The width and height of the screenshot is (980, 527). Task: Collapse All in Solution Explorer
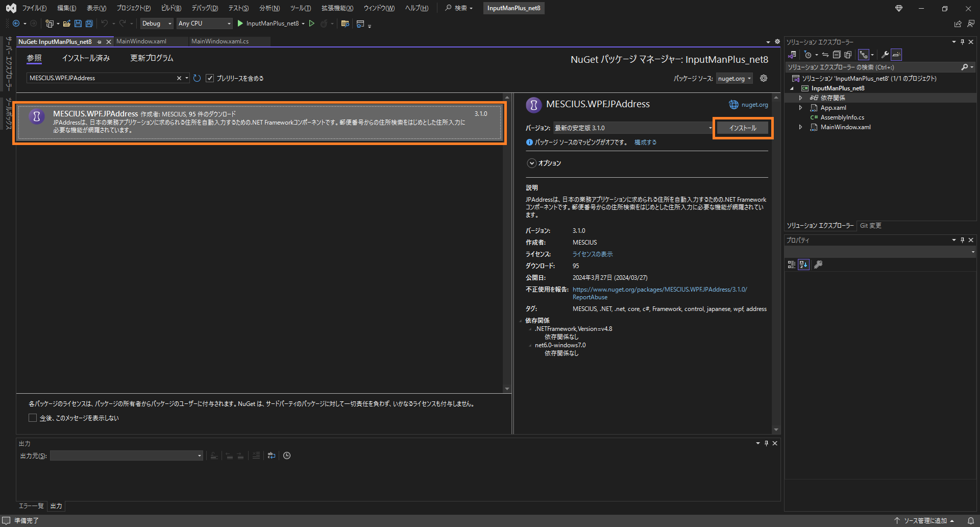pos(837,55)
